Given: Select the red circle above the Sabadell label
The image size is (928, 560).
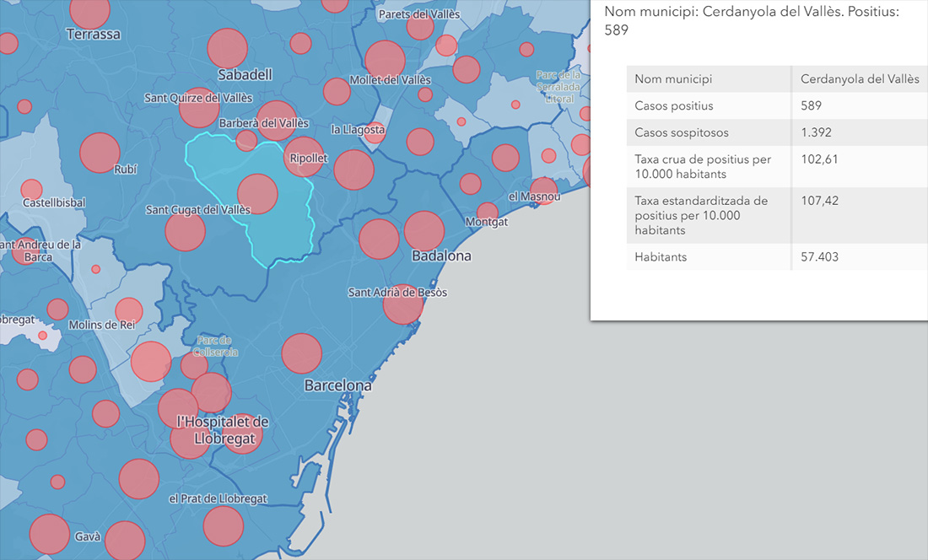Looking at the screenshot, I should coord(227,48).
